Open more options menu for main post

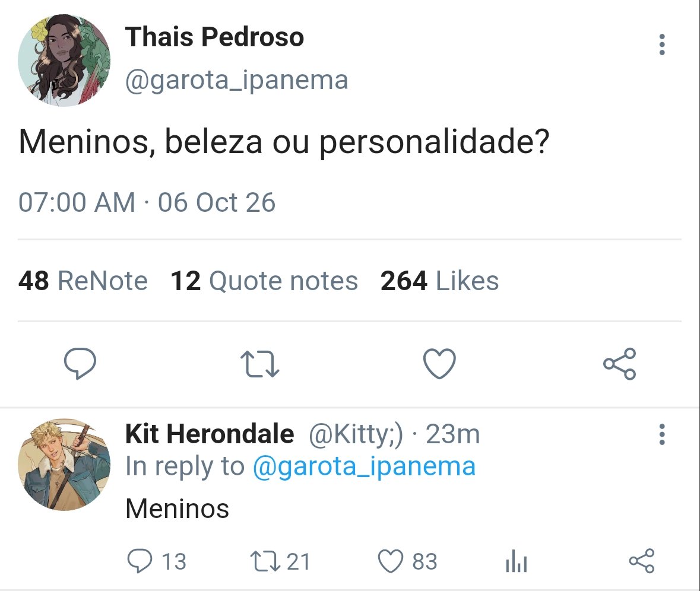(x=662, y=45)
